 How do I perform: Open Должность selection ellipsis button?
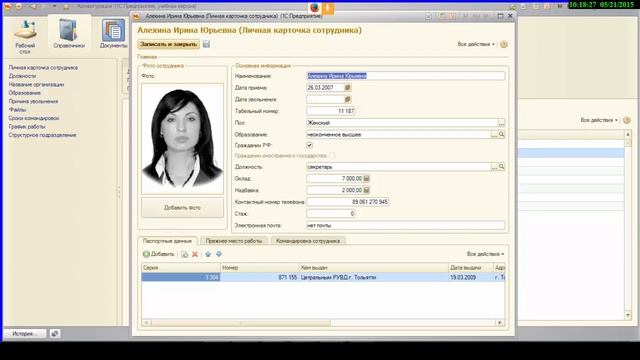click(494, 167)
